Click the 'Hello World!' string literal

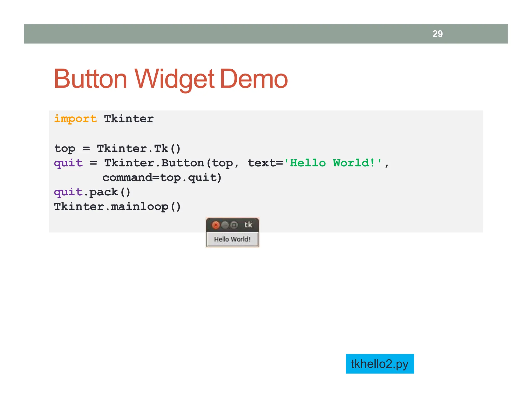point(333,163)
